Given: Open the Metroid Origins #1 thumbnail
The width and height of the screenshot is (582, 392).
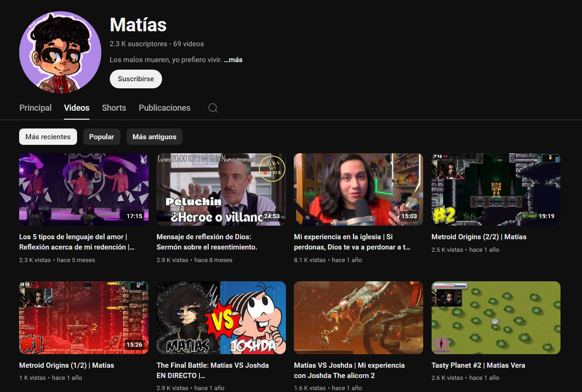Looking at the screenshot, I should tap(84, 318).
